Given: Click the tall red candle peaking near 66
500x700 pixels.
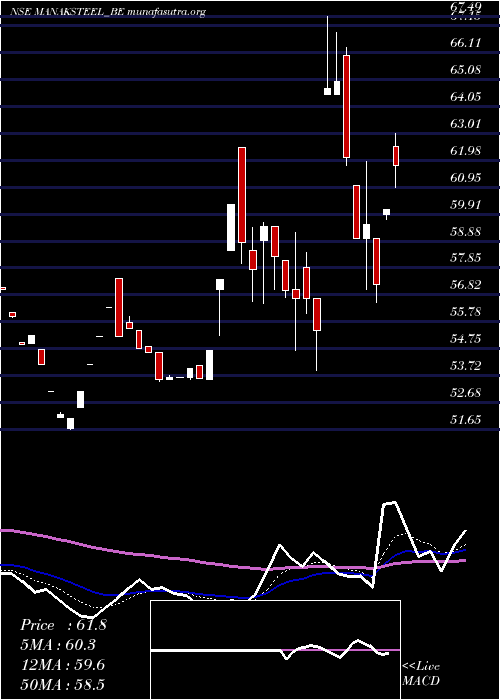Looking at the screenshot, I should pyautogui.click(x=346, y=106).
